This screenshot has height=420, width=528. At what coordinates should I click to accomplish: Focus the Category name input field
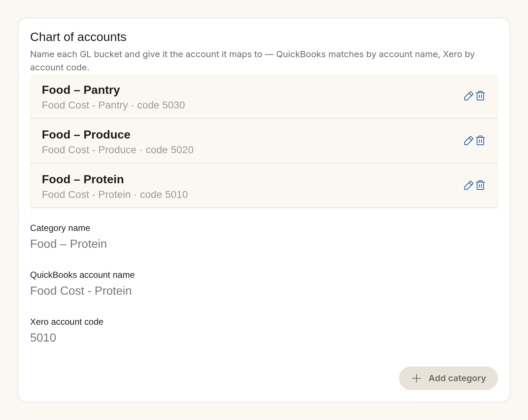(x=264, y=244)
